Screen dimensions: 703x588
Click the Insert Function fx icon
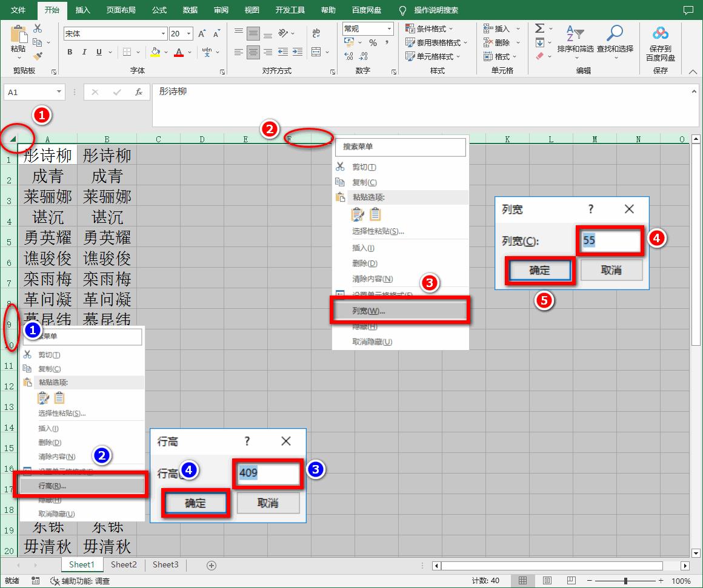(139, 92)
